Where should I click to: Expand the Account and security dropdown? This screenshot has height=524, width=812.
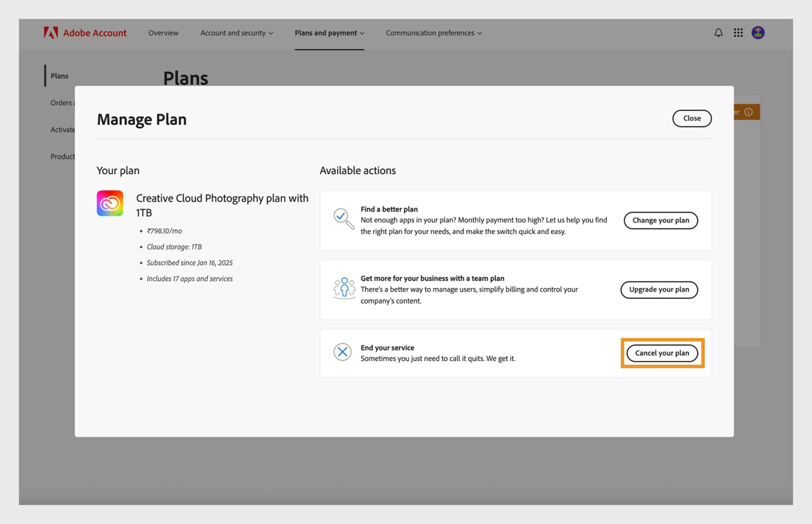(236, 33)
